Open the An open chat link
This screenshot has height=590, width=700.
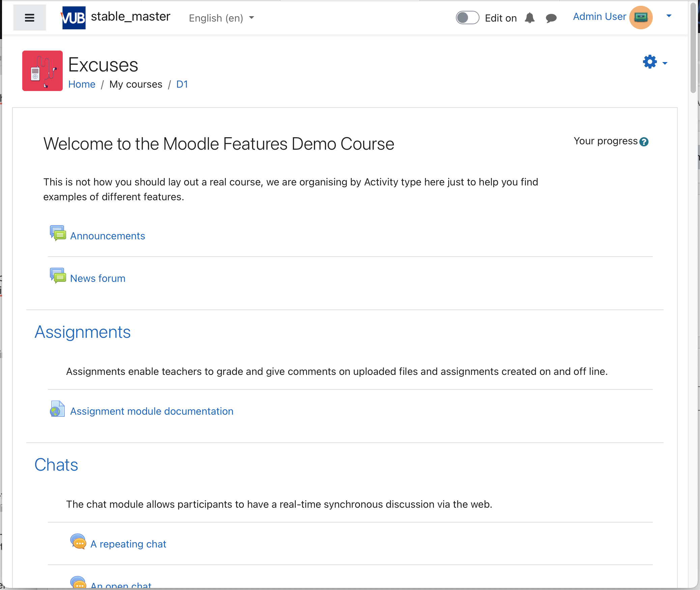[x=121, y=585]
